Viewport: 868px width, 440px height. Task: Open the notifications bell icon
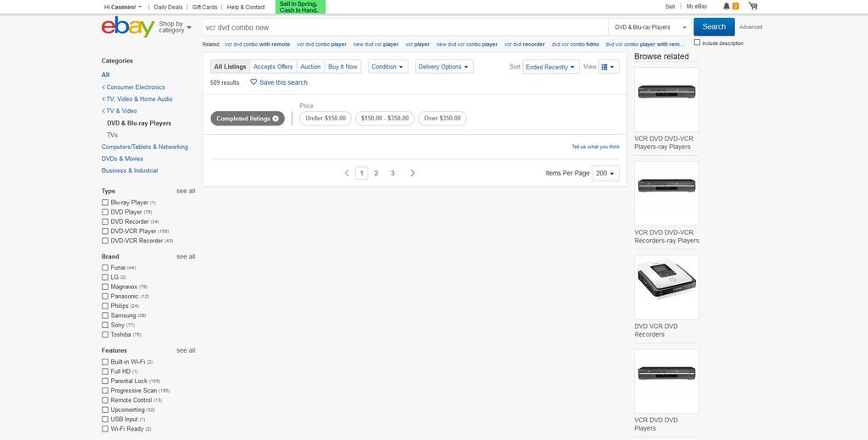726,6
